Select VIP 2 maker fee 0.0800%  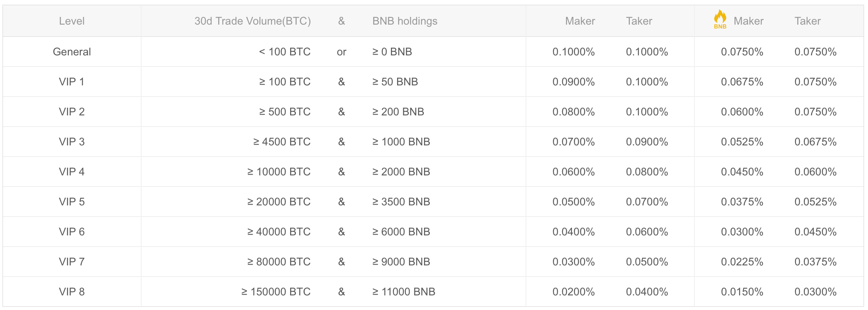[x=574, y=112]
